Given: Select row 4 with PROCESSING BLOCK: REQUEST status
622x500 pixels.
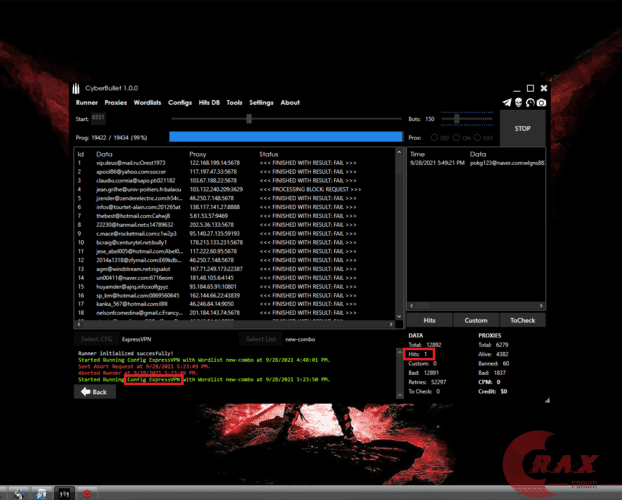Looking at the screenshot, I should click(236, 190).
